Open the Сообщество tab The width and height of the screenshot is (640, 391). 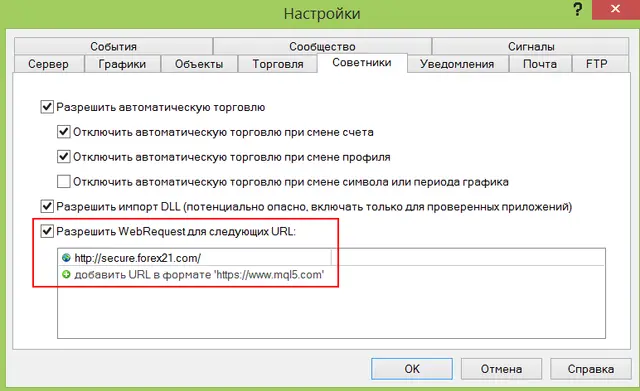click(322, 46)
